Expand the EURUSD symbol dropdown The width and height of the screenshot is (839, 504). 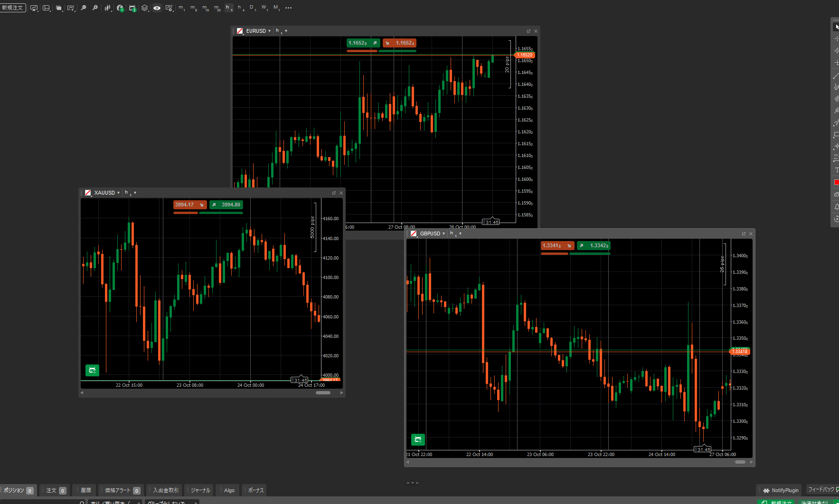coord(269,31)
